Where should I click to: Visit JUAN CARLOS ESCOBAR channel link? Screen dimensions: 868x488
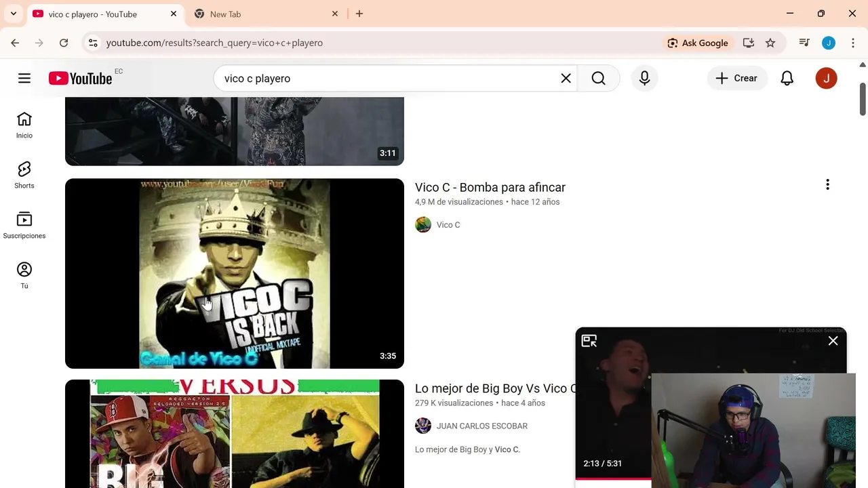point(482,426)
